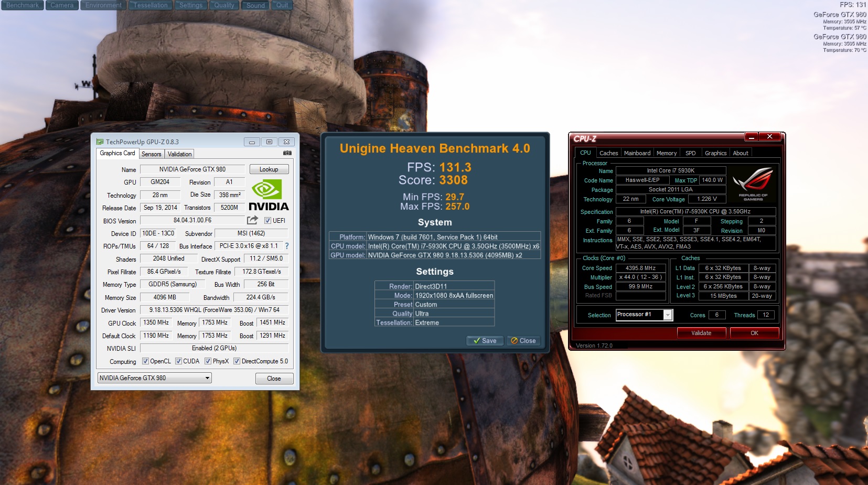Screen dimensions: 868x485
Task: Close the Heaven Benchmark results dialog
Action: pyautogui.click(x=523, y=341)
